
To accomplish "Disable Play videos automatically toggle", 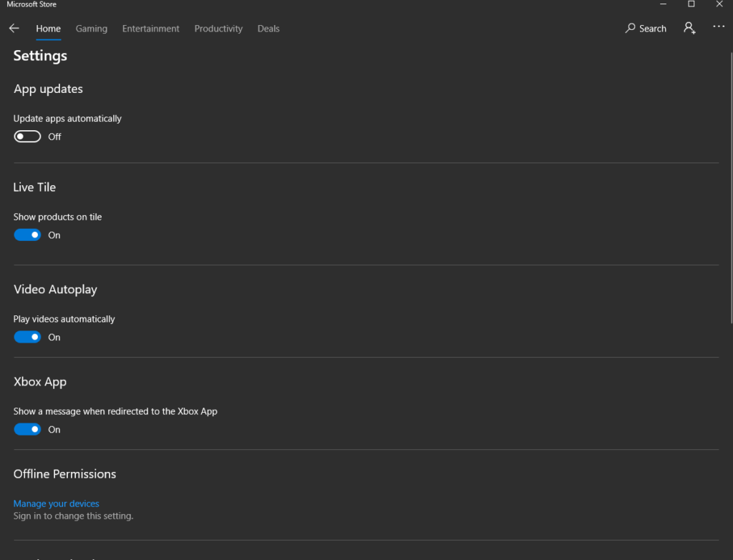I will pyautogui.click(x=27, y=337).
